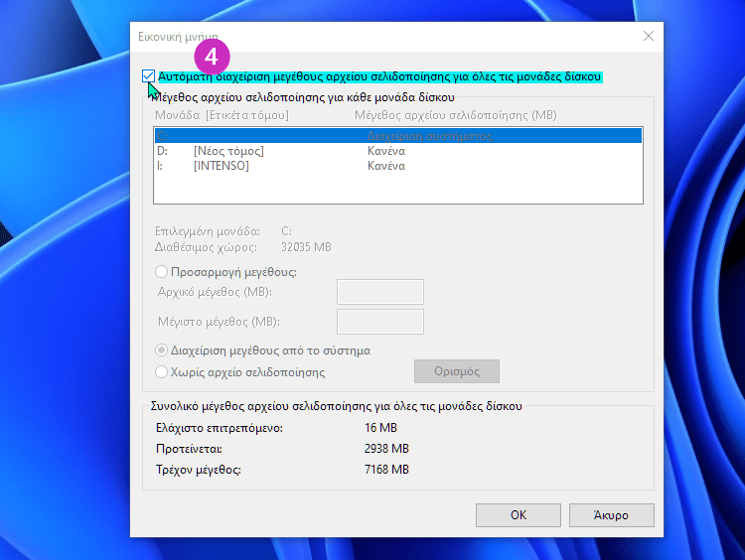Click Μέγεθος αρχείου σελιδοποίησης (MB) column header
Screen dimensions: 745x560
456,115
